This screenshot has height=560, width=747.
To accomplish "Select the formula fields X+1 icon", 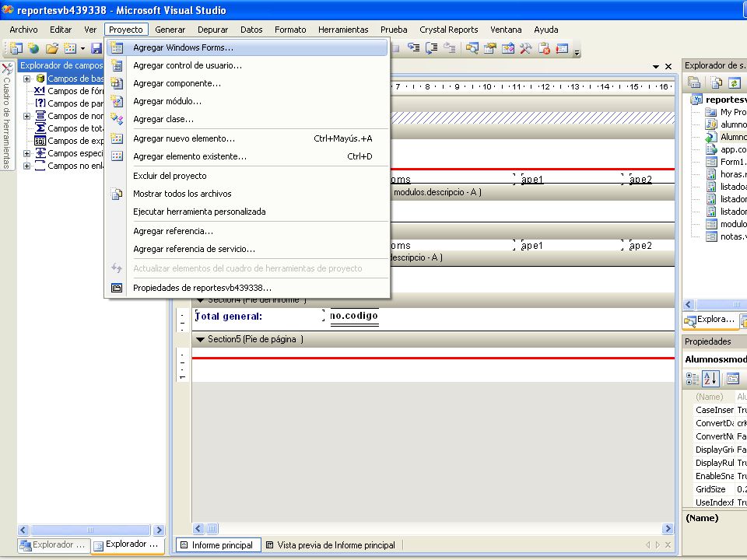I will [40, 90].
